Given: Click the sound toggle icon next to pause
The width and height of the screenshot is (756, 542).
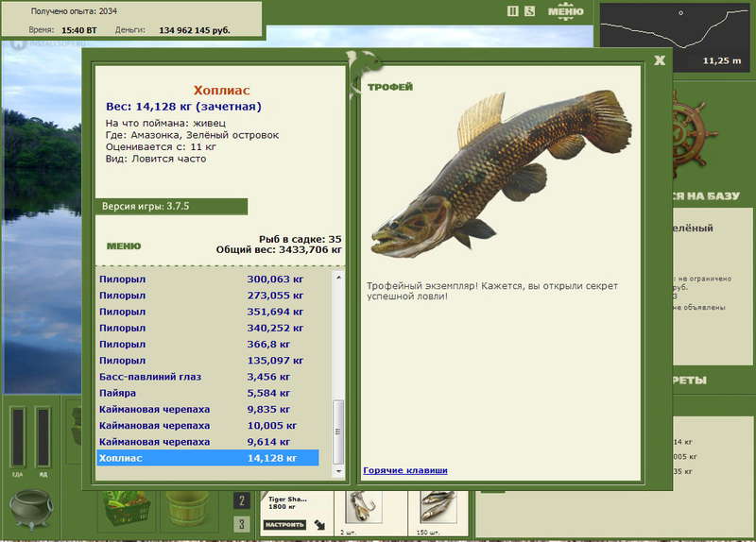Looking at the screenshot, I should [x=529, y=11].
